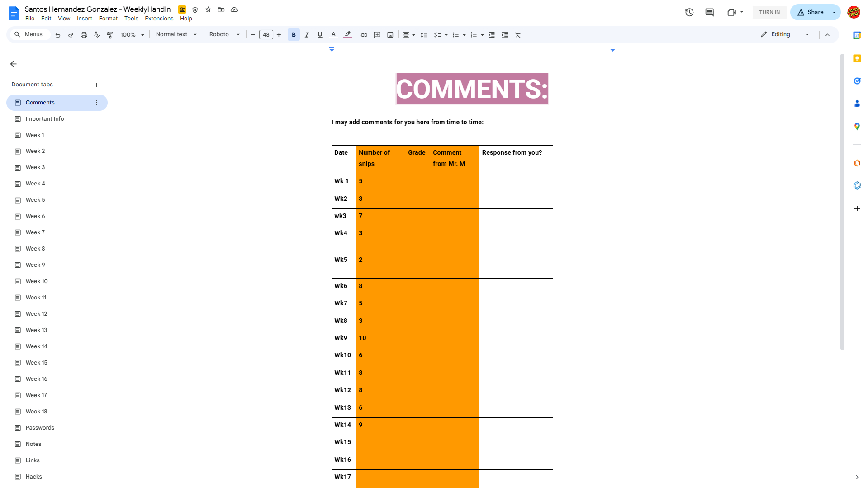Viewport: 868px width, 488px height.
Task: Switch to the Week 5 tab
Action: [x=35, y=200]
